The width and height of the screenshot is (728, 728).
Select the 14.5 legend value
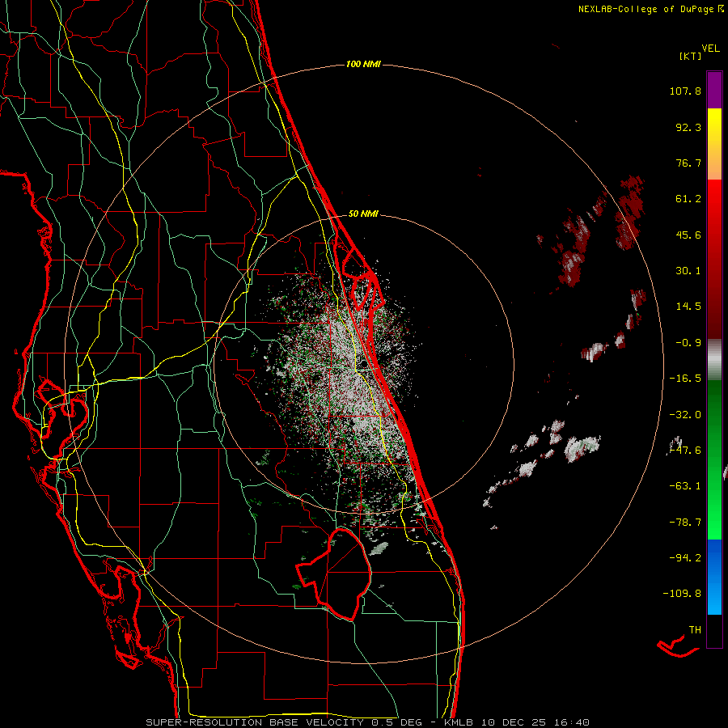[688, 307]
